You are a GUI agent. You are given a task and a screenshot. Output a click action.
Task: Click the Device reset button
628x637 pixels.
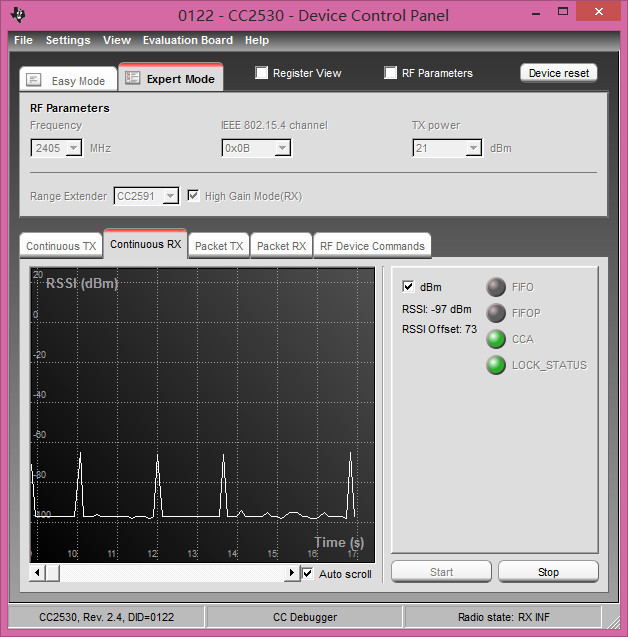(559, 73)
